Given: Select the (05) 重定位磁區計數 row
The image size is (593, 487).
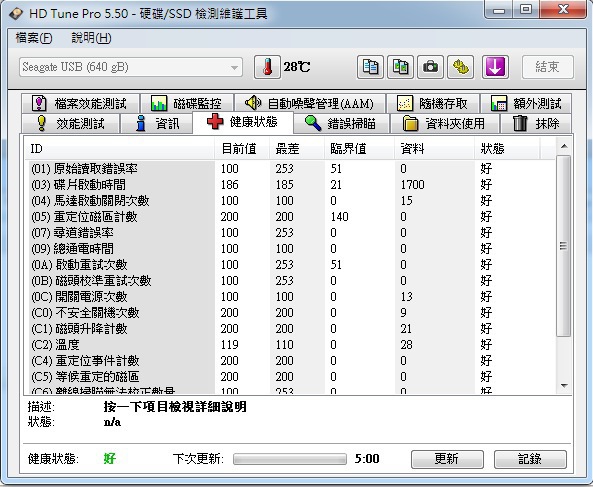Looking at the screenshot, I should (291, 217).
